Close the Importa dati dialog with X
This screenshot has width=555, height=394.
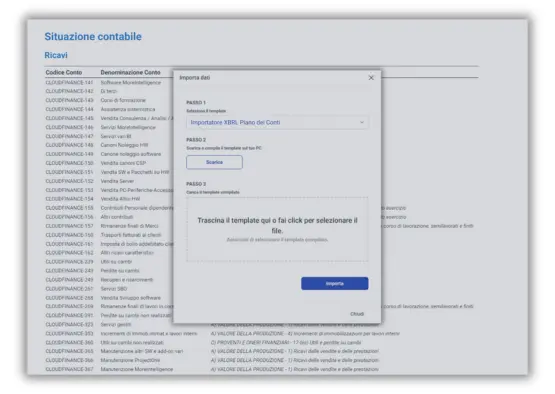371,78
